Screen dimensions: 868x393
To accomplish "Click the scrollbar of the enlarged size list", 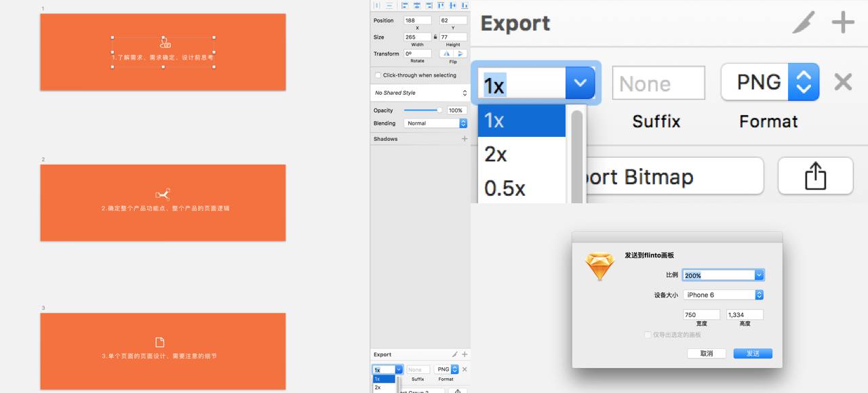I will pyautogui.click(x=577, y=156).
